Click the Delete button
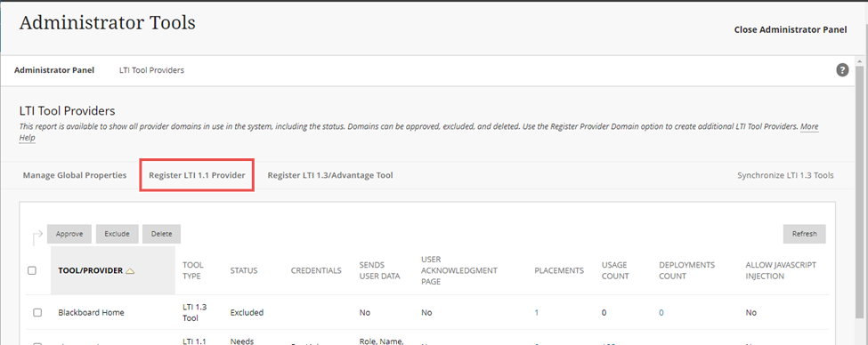Screen dimensions: 868x345 coord(162,234)
